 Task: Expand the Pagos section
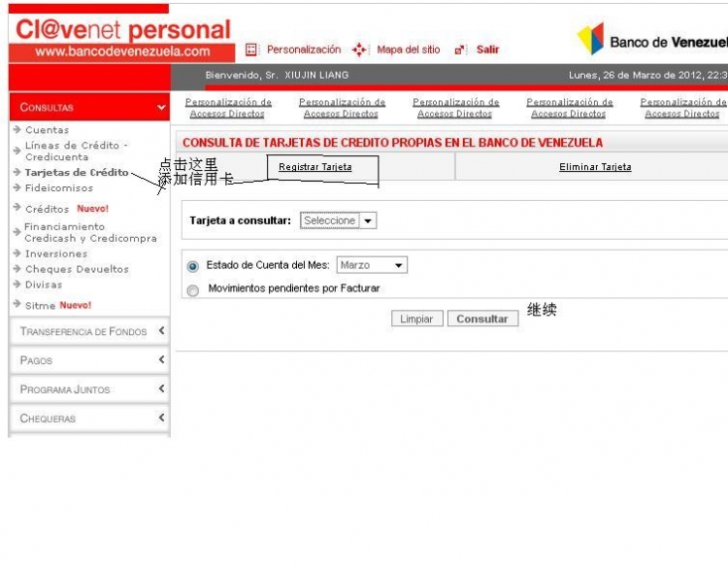coord(89,360)
